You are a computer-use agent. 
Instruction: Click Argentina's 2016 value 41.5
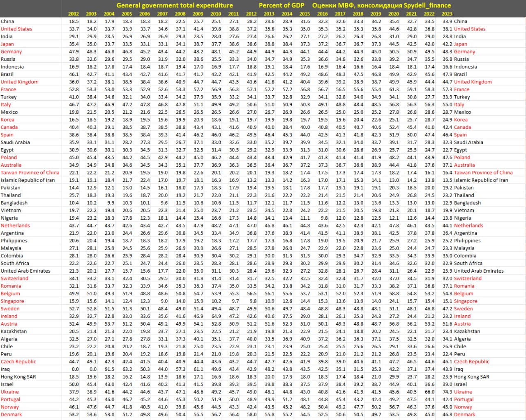(x=323, y=233)
